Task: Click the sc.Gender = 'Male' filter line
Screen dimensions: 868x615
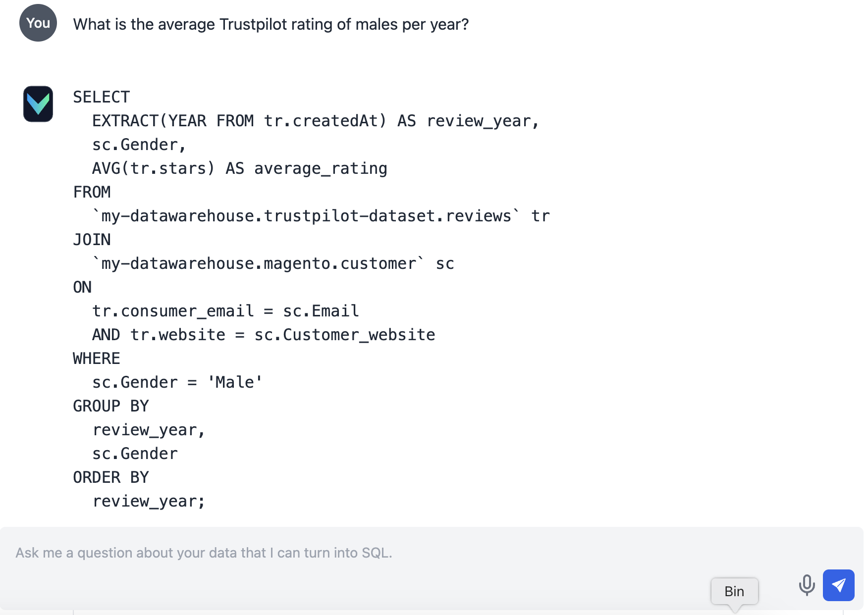Action: click(177, 382)
